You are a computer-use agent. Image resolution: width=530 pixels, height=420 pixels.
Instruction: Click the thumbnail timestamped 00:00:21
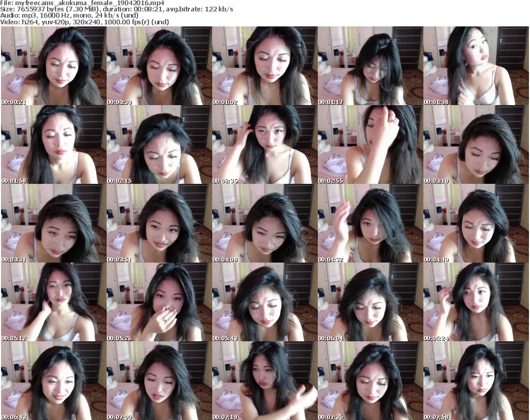tap(53, 66)
